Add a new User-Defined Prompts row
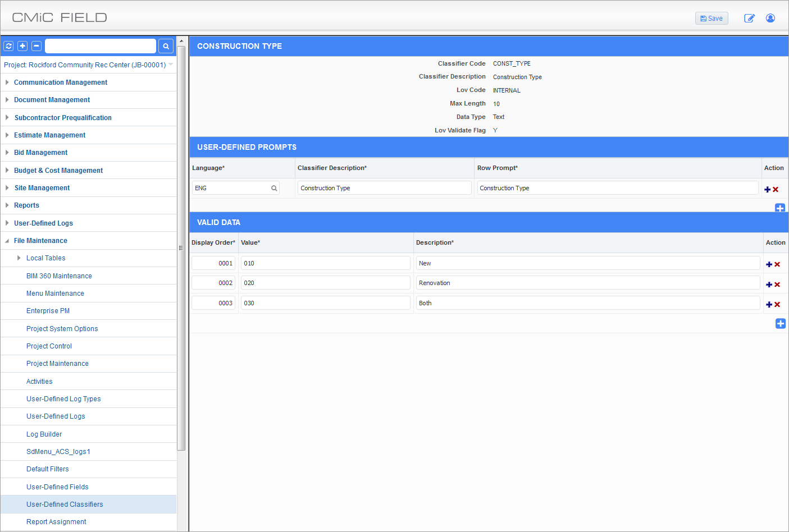 pos(780,208)
